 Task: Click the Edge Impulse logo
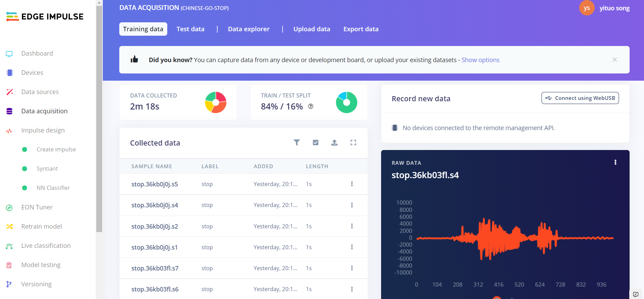[45, 16]
